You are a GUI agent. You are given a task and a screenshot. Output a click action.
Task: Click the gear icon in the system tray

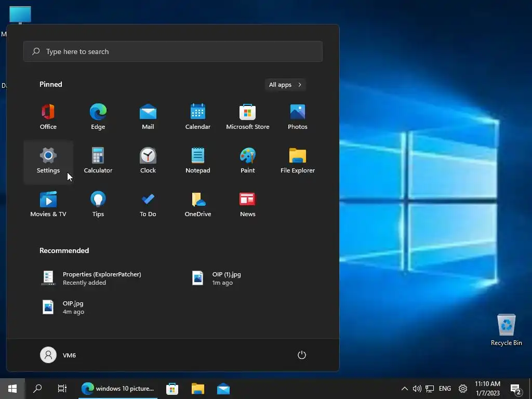(x=463, y=389)
